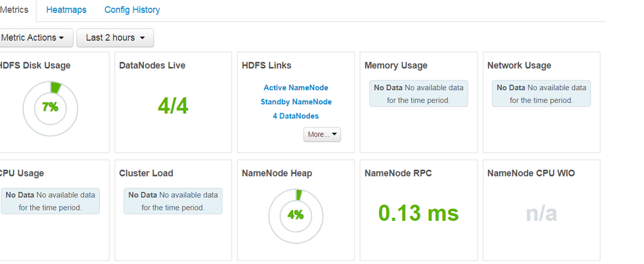Screen dimensions: 644x264
Task: Open the Config History tab
Action: (132, 10)
